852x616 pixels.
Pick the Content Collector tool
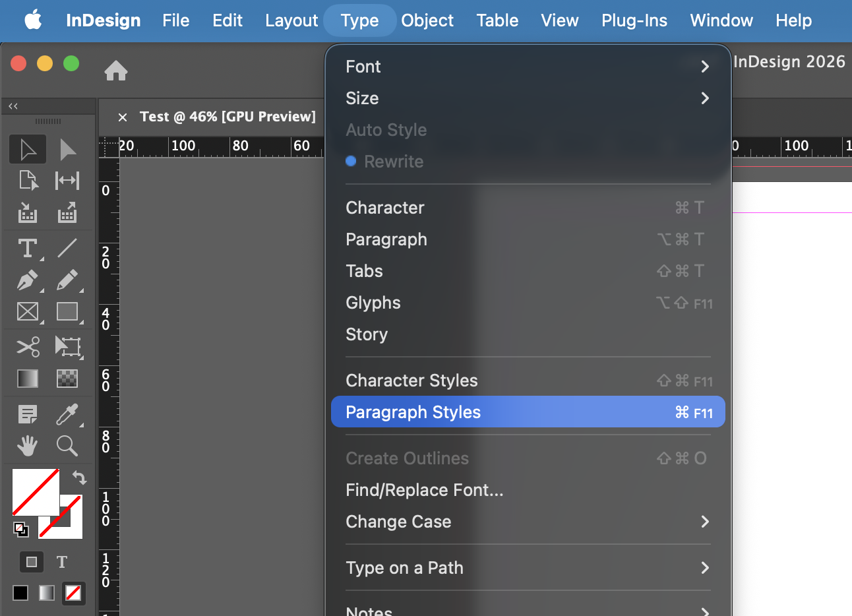28,212
